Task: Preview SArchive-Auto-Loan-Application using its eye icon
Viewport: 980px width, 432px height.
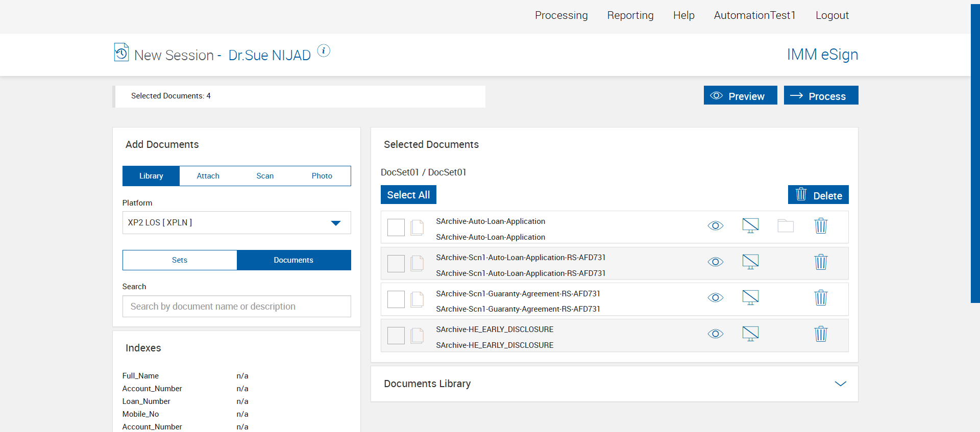Action: [715, 226]
